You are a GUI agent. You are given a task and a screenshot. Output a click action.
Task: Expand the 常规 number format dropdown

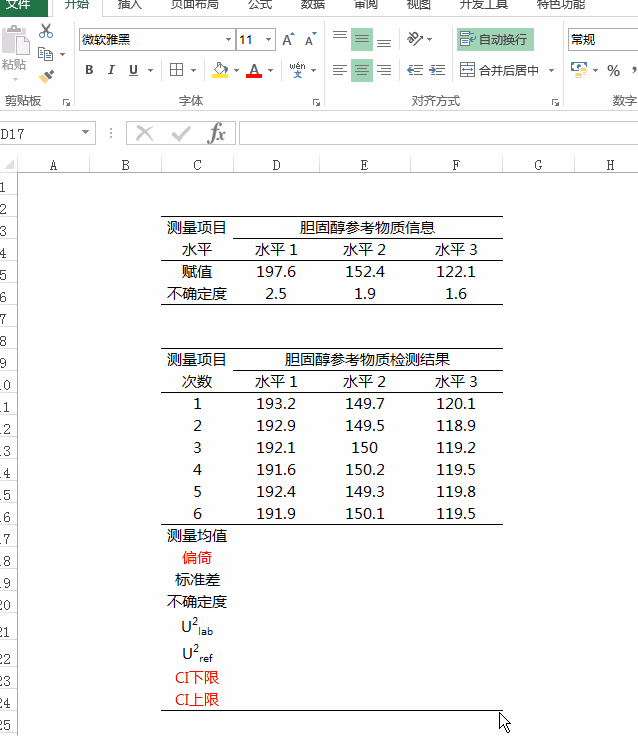(x=602, y=40)
